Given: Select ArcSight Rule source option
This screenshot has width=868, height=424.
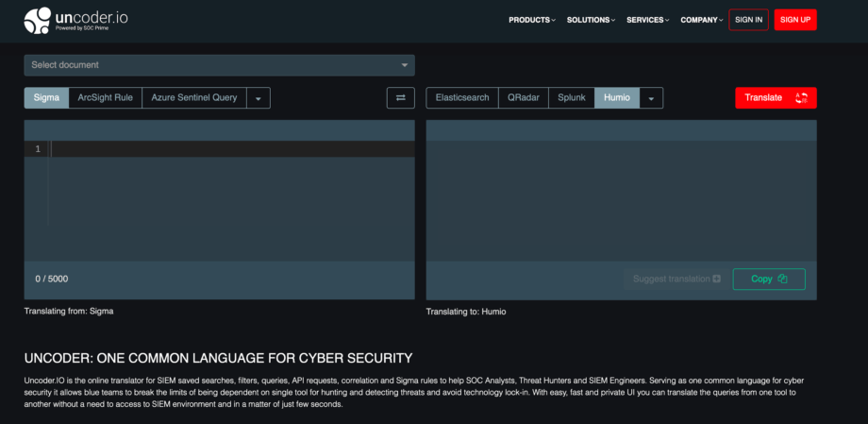Looking at the screenshot, I should click(x=105, y=97).
